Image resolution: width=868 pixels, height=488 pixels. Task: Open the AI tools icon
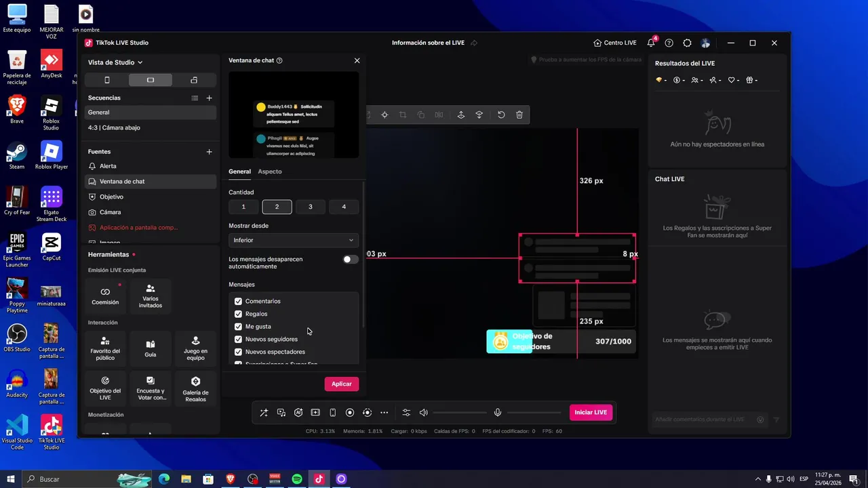[x=298, y=413]
